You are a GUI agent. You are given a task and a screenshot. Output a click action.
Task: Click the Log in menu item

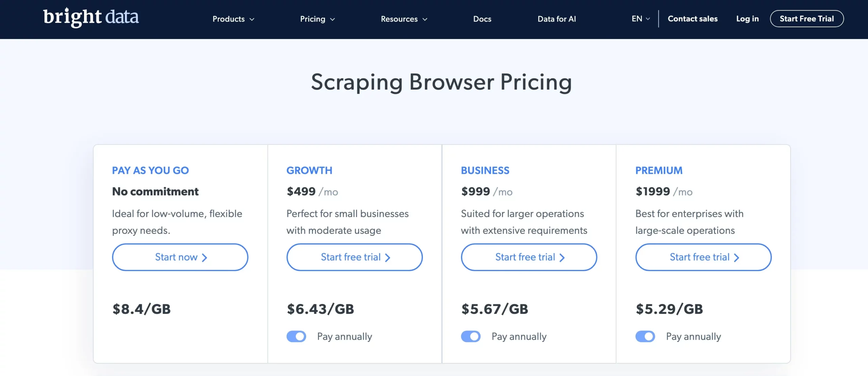(x=747, y=18)
